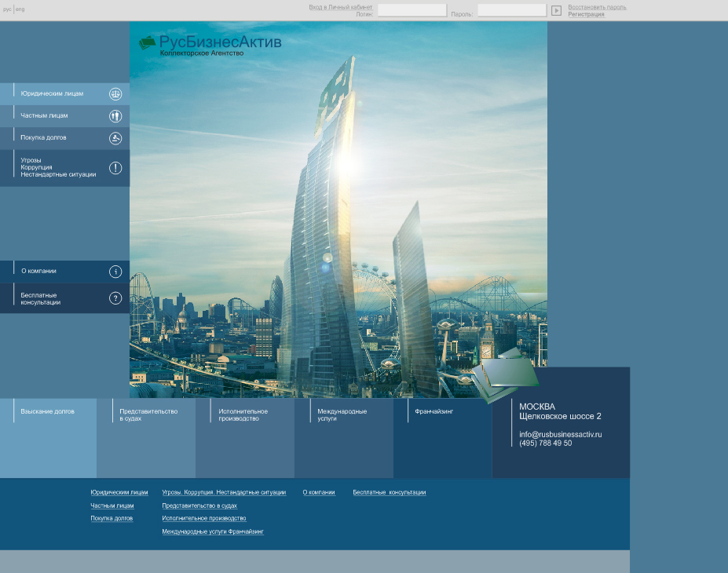Focus the Логин input field

412,10
